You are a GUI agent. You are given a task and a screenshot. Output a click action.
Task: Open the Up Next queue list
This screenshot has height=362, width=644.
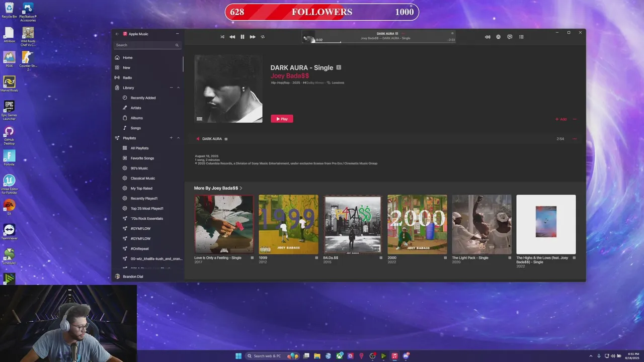point(521,37)
